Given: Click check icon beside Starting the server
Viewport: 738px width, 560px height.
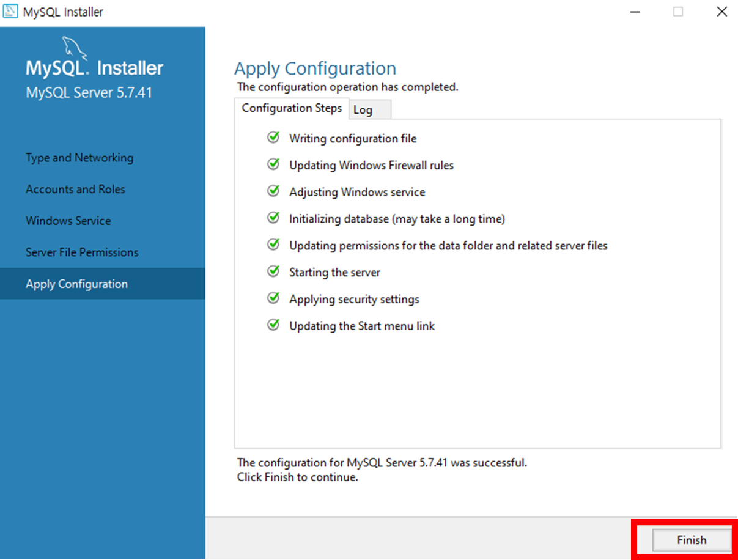Looking at the screenshot, I should [x=273, y=271].
